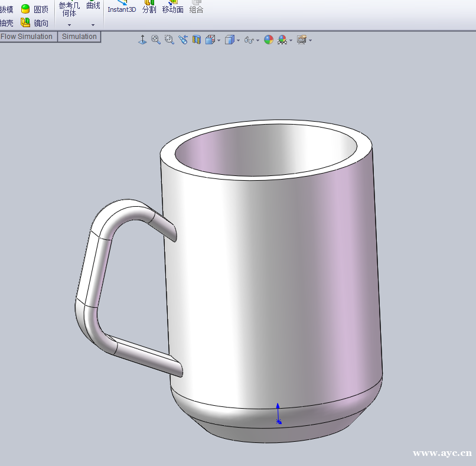Open the View Settings monitor dropdown
This screenshot has width=476, height=466.
click(x=310, y=40)
